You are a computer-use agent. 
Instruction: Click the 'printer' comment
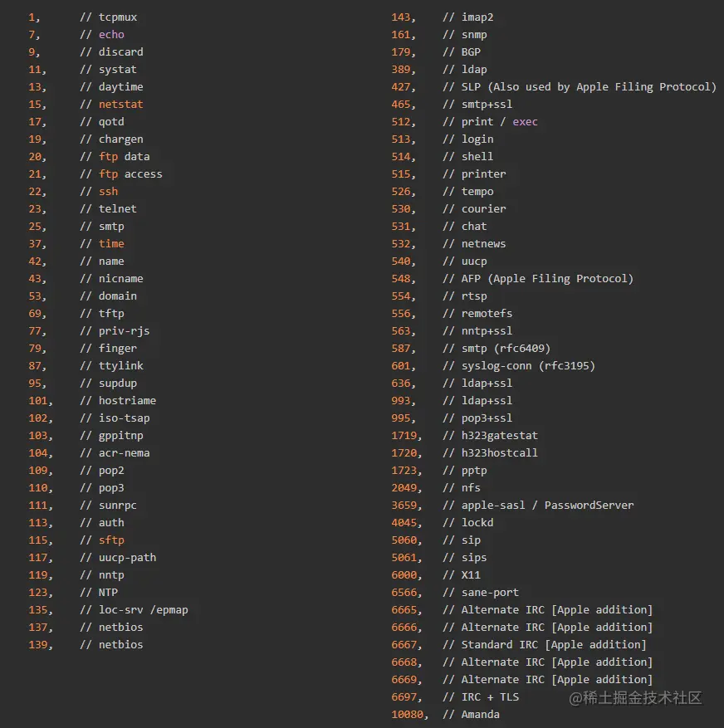coord(483,174)
